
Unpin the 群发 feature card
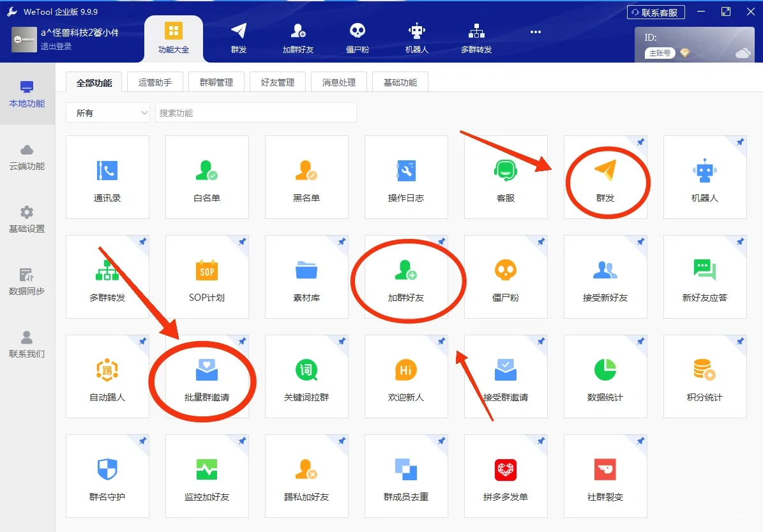[x=640, y=142]
